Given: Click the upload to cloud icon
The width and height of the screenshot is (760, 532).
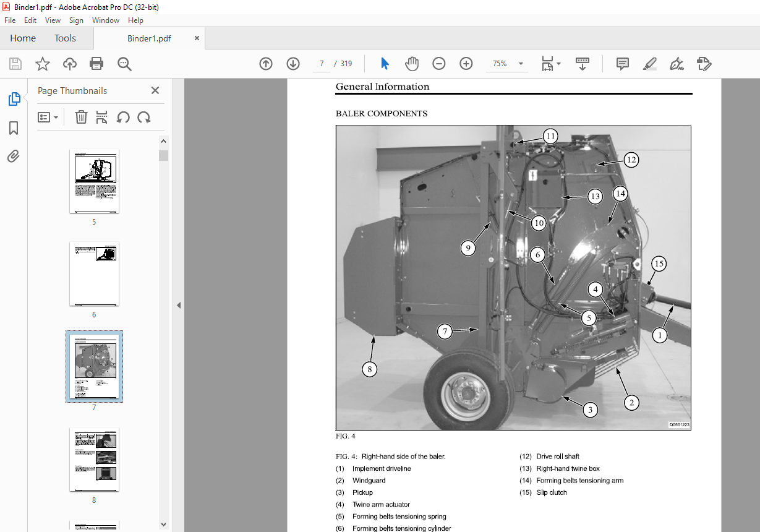Looking at the screenshot, I should 70,64.
